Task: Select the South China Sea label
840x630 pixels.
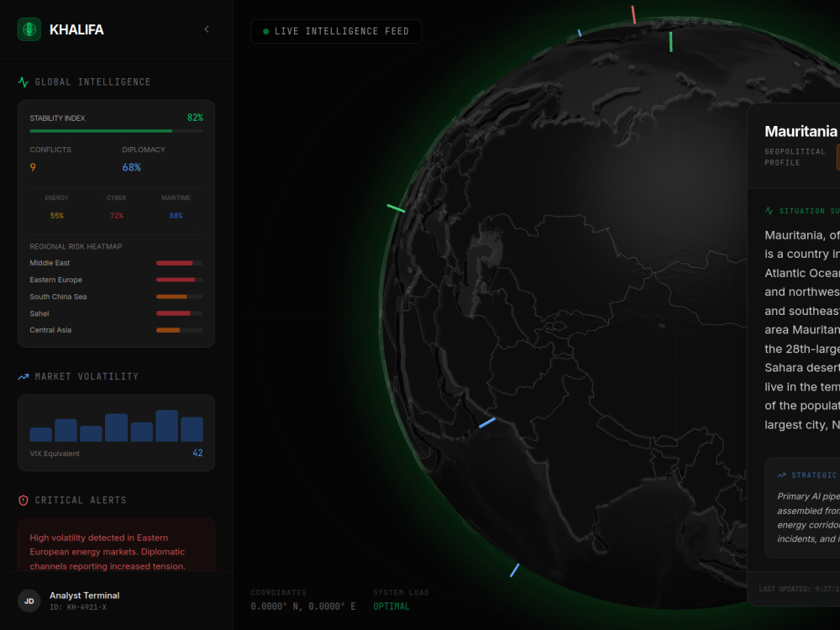Action: coord(58,297)
